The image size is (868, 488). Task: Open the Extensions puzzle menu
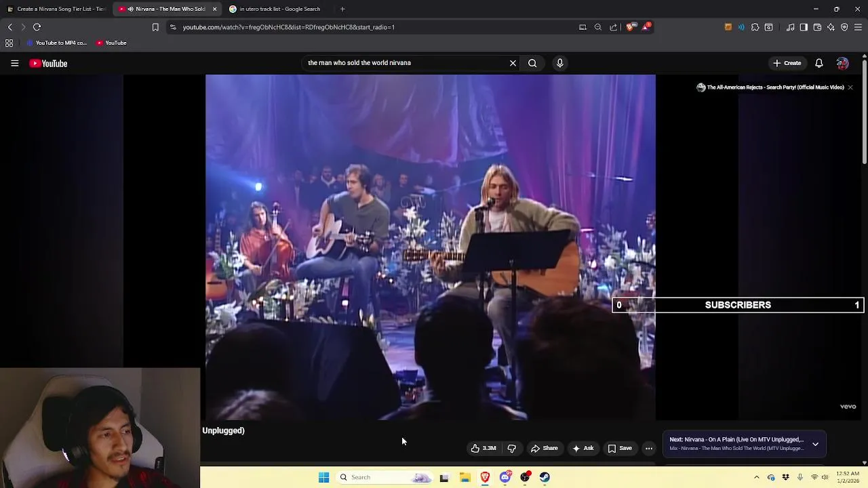click(x=755, y=27)
